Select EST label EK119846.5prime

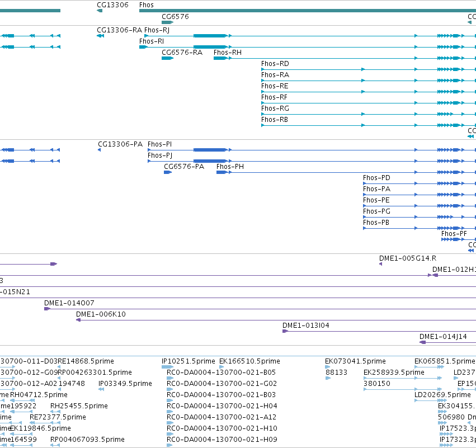pyautogui.click(x=40, y=428)
